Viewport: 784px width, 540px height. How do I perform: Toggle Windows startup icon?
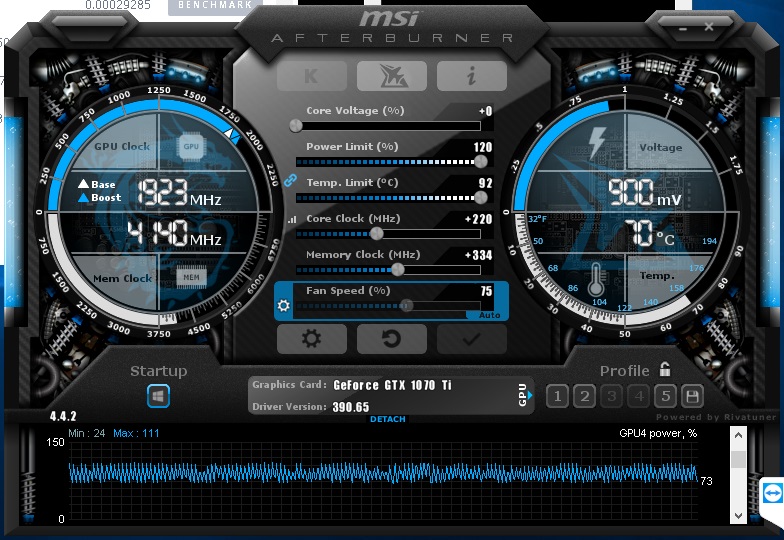pos(158,396)
